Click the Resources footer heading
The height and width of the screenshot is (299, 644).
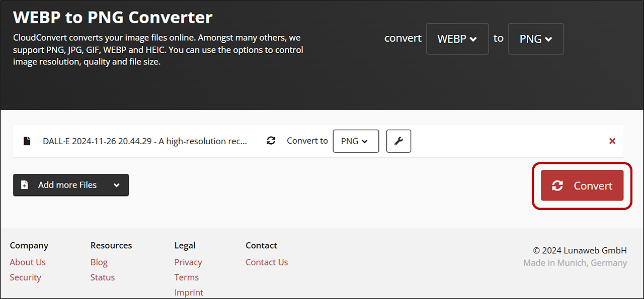pyautogui.click(x=111, y=246)
